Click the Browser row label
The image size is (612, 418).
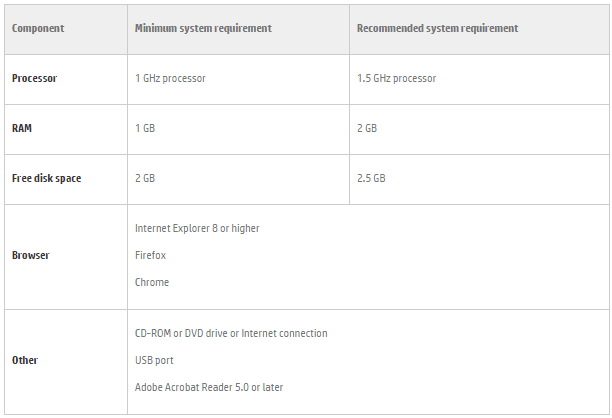(x=30, y=255)
